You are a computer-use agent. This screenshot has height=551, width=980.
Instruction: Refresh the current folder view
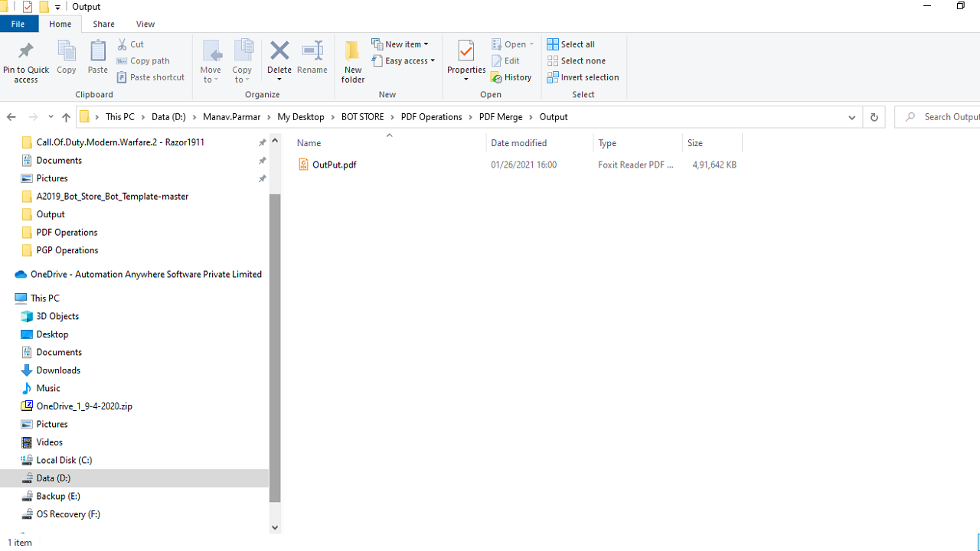tap(874, 117)
